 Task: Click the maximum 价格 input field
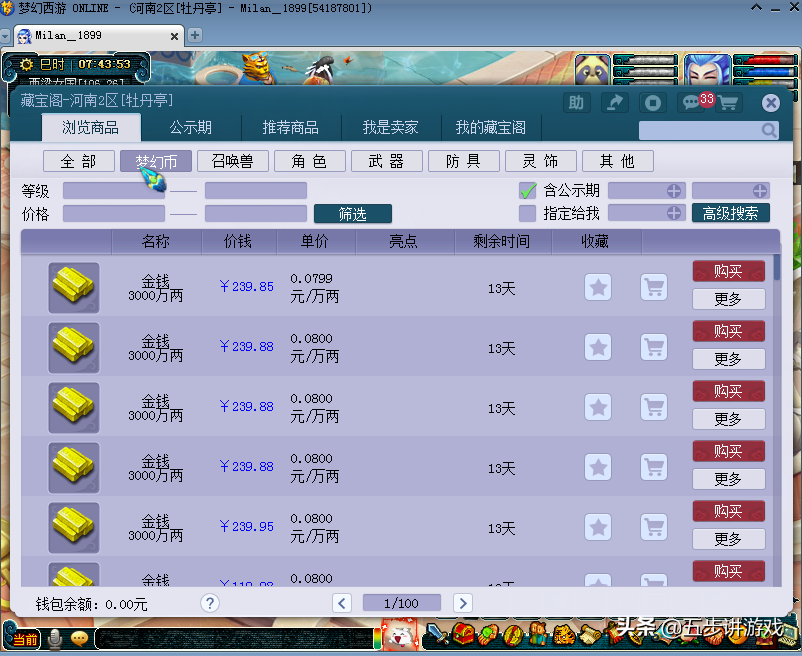[x=256, y=213]
